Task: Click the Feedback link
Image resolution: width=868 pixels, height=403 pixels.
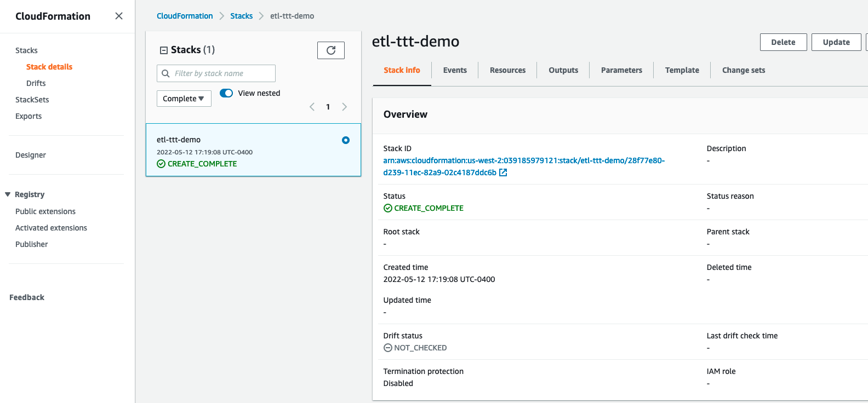Action: tap(27, 297)
